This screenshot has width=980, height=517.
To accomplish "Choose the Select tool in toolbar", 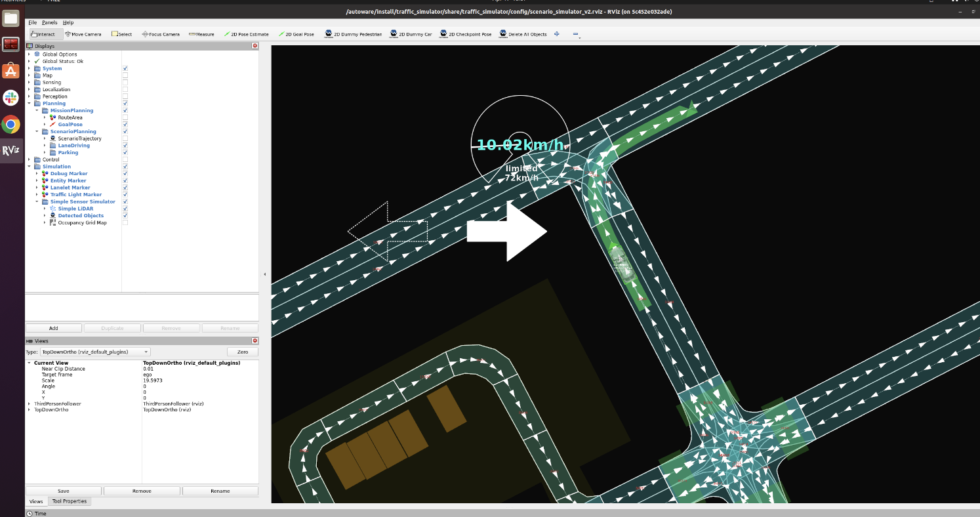I will 121,34.
